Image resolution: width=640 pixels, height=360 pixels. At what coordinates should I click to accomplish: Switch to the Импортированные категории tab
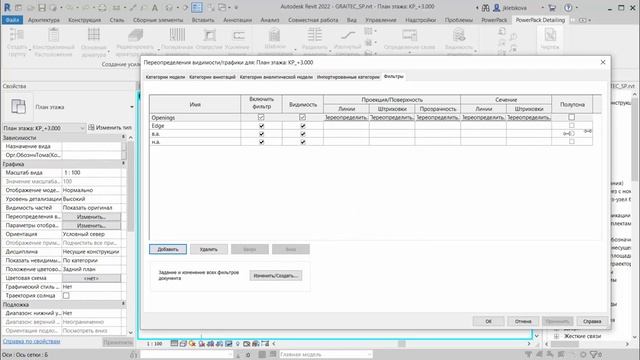(348, 77)
